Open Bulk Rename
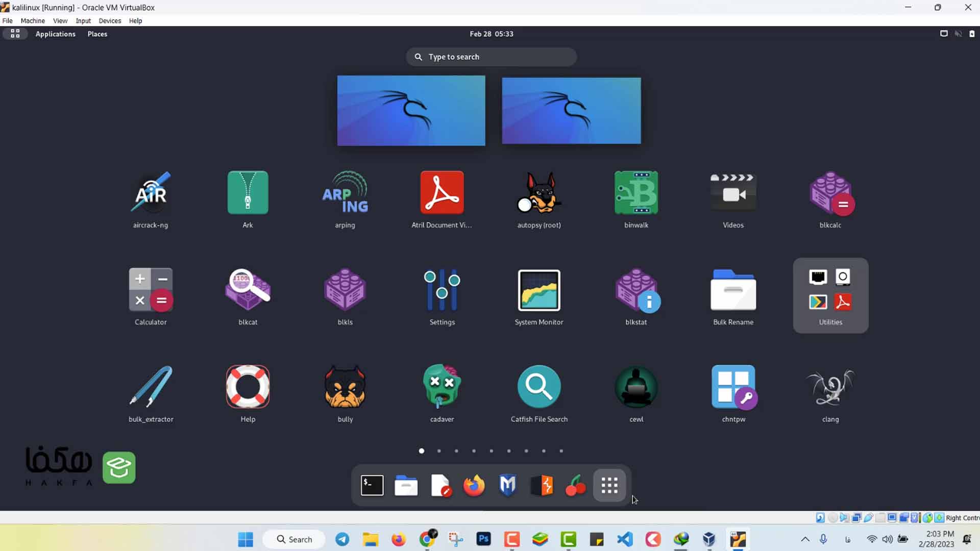Screen dimensions: 980x551 pyautogui.click(x=733, y=297)
